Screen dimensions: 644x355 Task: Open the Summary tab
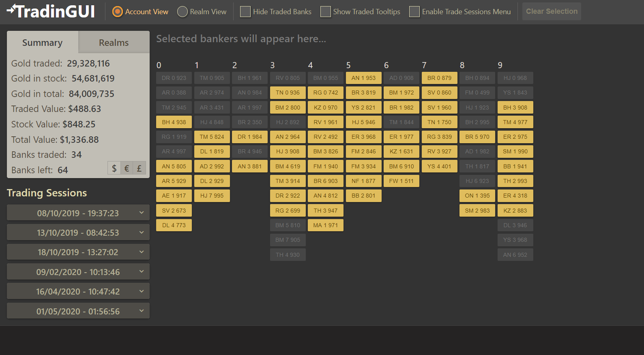tap(42, 43)
